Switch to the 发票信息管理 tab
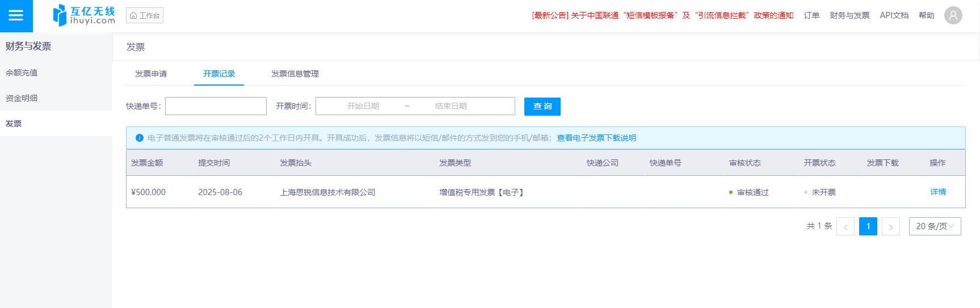 [x=295, y=74]
